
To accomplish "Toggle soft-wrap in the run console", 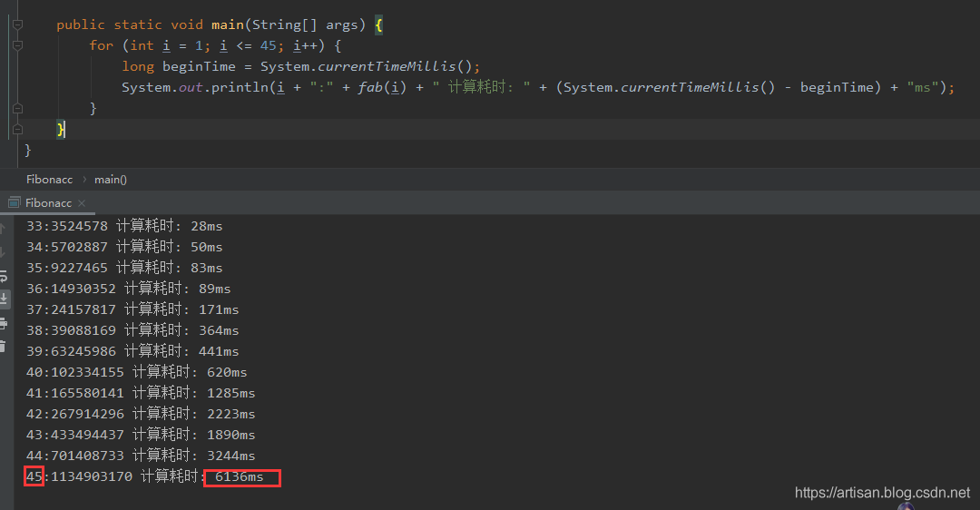I will click(4, 275).
